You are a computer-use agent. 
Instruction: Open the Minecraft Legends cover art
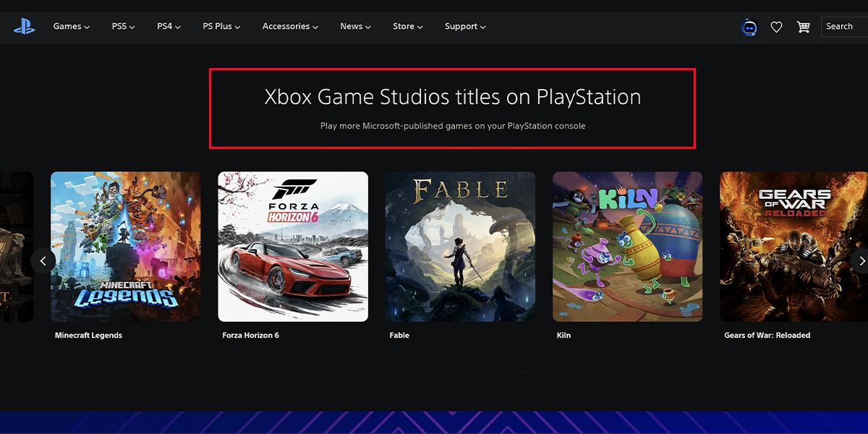tap(126, 247)
